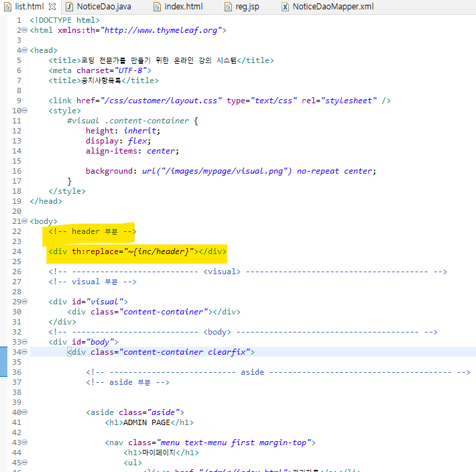Click the list.html file icon
This screenshot has width=476, height=472.
(7, 7)
